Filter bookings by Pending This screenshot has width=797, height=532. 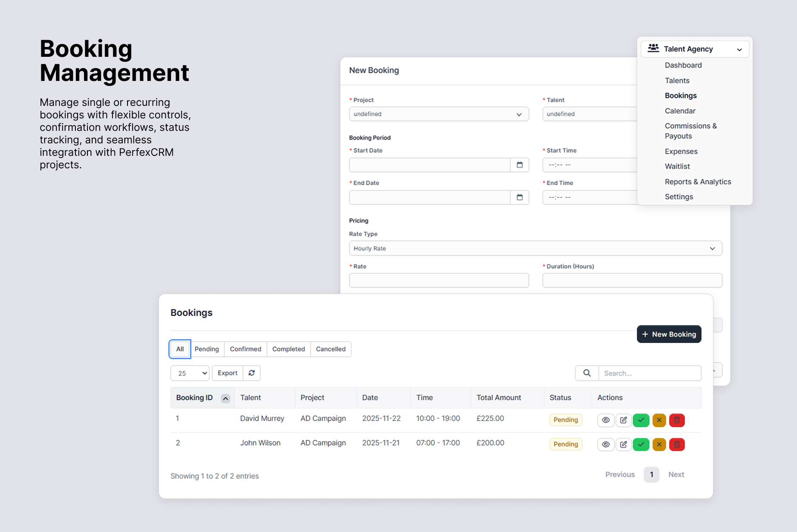207,349
